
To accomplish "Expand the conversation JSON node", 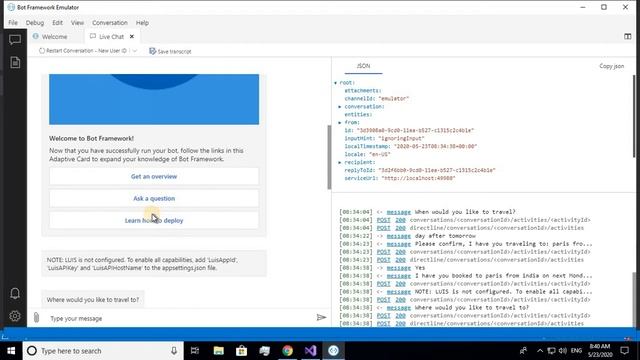I will (x=340, y=107).
